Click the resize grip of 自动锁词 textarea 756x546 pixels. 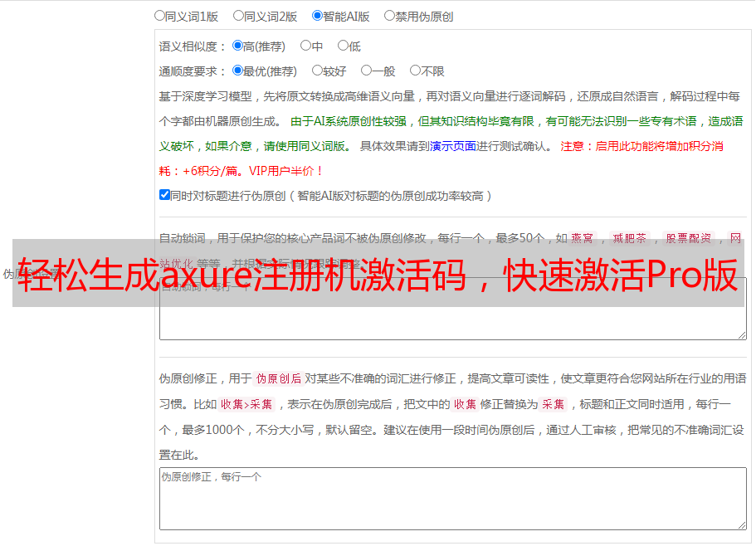tap(742, 335)
